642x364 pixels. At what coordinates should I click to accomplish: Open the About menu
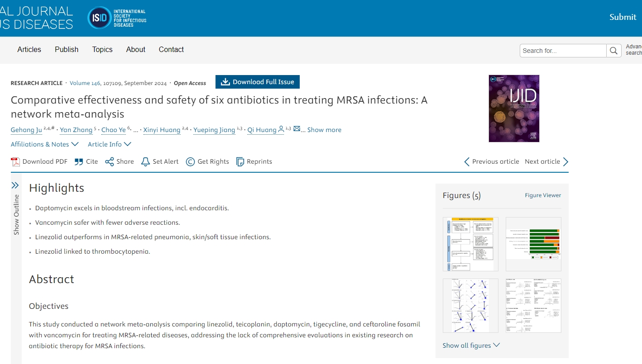coord(136,50)
